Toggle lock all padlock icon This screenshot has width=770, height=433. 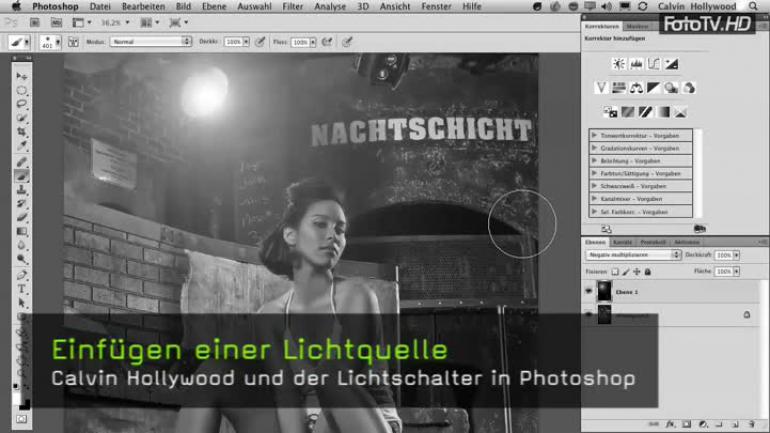(x=648, y=271)
